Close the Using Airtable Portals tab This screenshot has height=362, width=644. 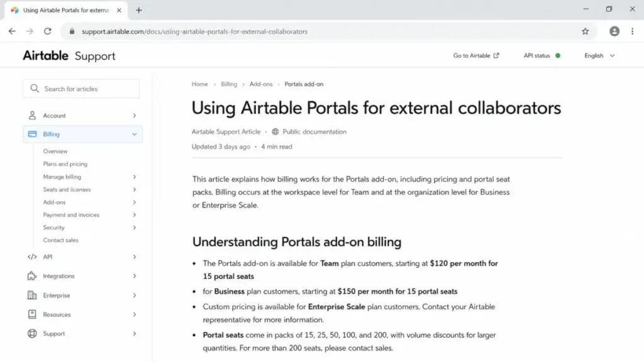pos(119,10)
